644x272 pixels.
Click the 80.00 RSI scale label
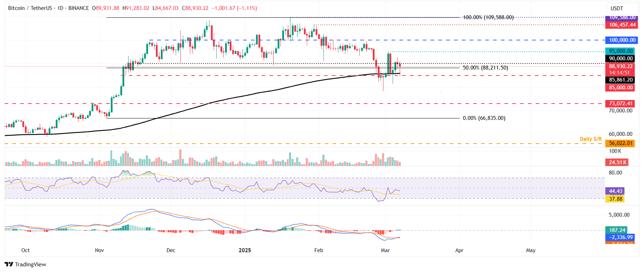(616, 173)
